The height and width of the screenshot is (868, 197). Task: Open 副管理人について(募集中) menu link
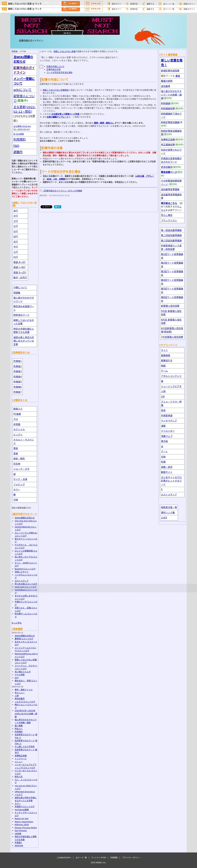24,98
